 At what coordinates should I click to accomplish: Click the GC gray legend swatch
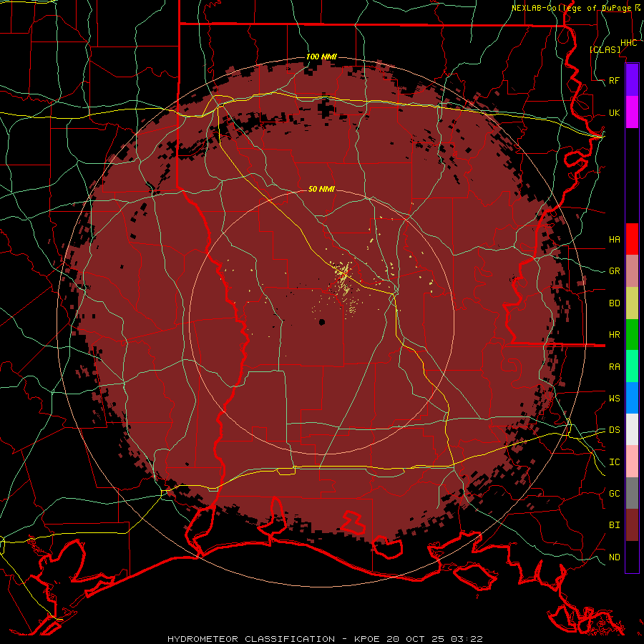click(632, 493)
